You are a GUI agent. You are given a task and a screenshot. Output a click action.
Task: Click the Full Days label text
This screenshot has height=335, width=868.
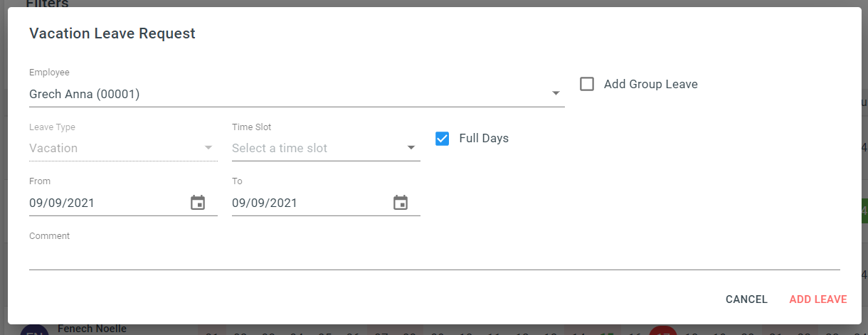point(484,138)
